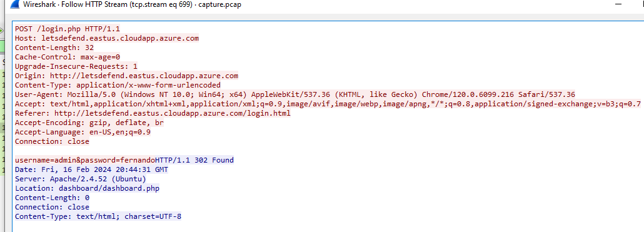Select the Origin header line
This screenshot has height=232, width=644.
pos(126,76)
